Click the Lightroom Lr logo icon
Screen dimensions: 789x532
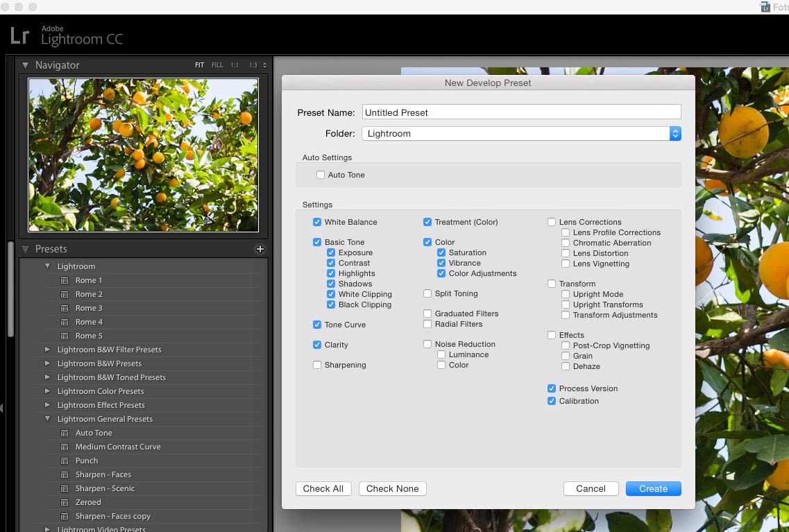(20, 35)
